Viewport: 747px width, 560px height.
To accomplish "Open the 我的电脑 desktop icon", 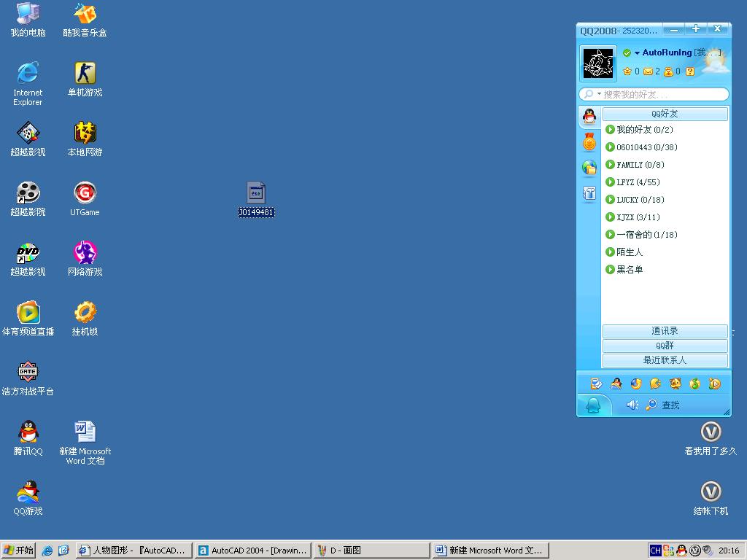I will pyautogui.click(x=28, y=20).
